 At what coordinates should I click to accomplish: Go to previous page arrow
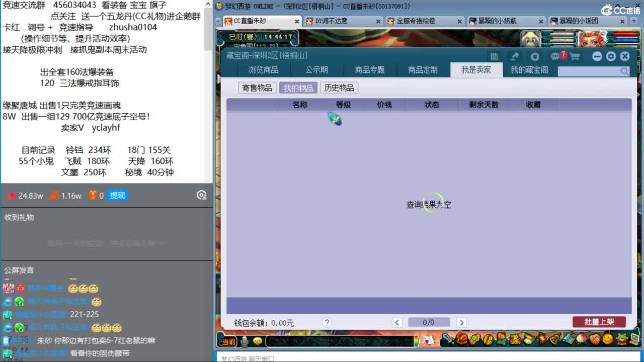coord(397,322)
